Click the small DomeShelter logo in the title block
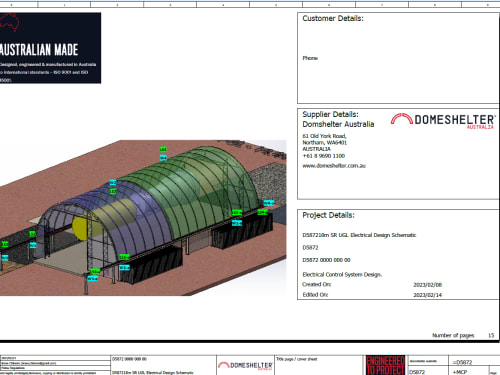This screenshot has height=375, width=500. [245, 365]
